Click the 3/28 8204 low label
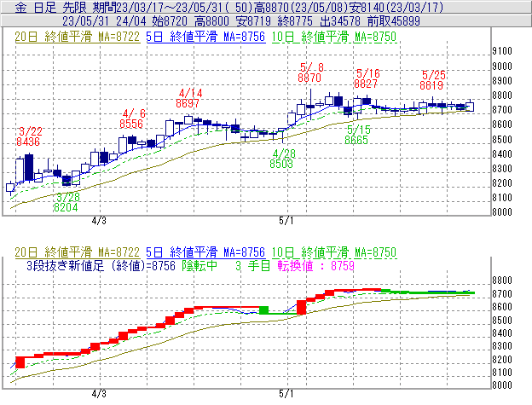 point(66,202)
